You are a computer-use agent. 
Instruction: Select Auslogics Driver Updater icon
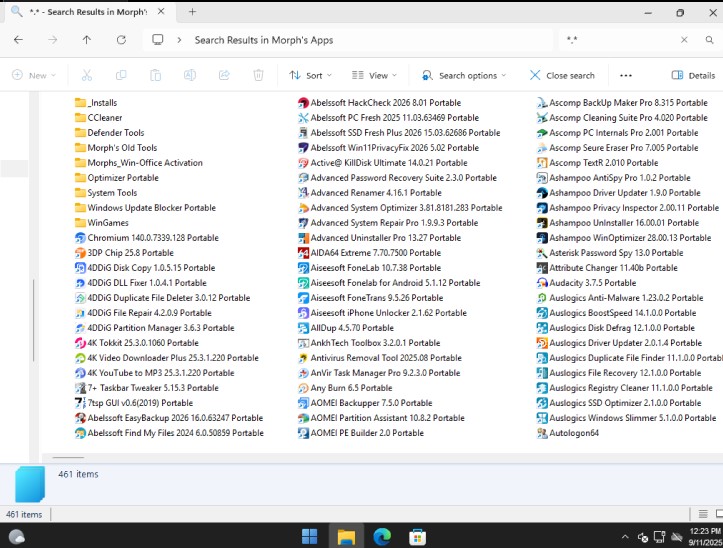[x=542, y=343]
